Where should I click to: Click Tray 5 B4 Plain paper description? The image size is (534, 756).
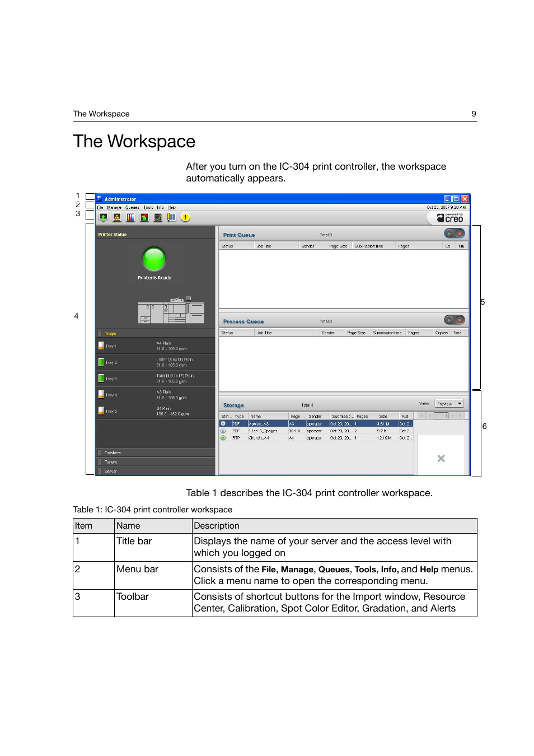(172, 411)
